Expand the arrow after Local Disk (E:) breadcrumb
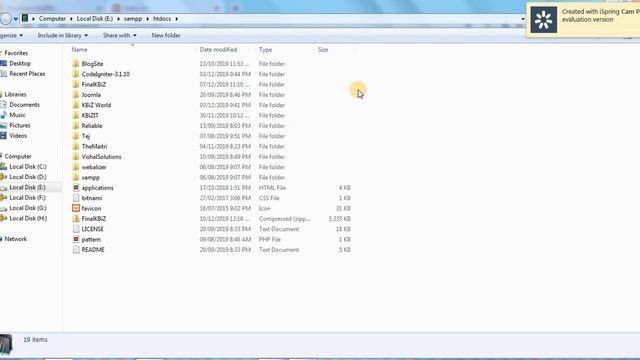This screenshot has width=640, height=360. tap(118, 19)
